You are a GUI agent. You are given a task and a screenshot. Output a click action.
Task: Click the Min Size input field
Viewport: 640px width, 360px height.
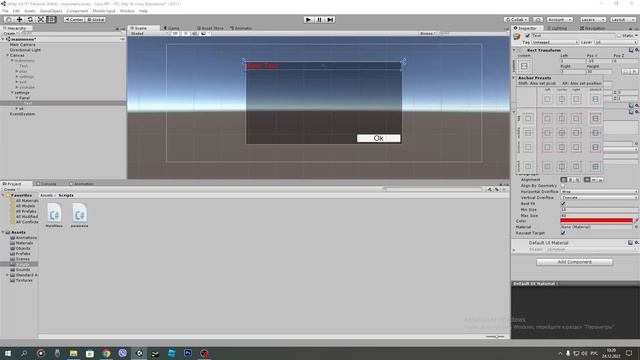tap(599, 209)
